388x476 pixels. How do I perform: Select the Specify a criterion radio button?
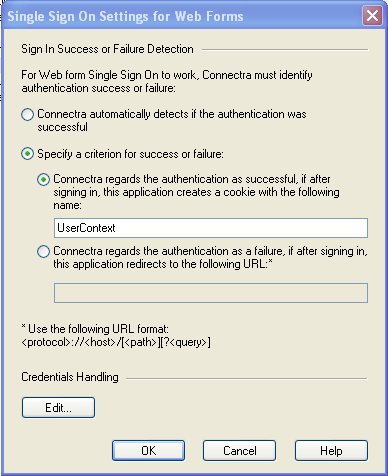pyautogui.click(x=27, y=154)
